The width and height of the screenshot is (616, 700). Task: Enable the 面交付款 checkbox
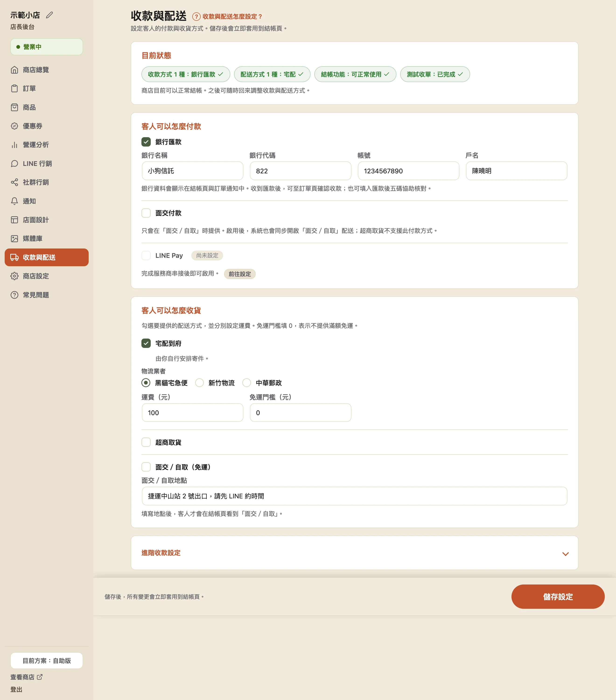[146, 213]
